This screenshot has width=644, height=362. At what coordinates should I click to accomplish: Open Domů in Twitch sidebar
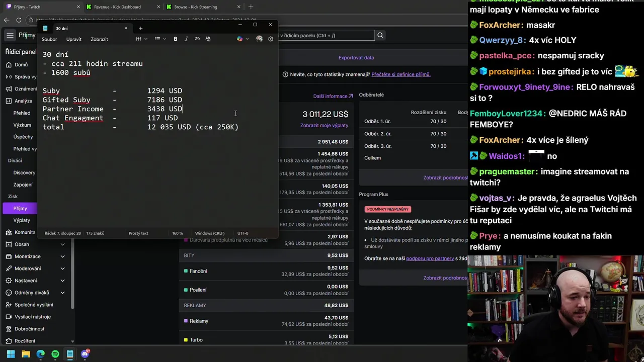[x=21, y=64]
